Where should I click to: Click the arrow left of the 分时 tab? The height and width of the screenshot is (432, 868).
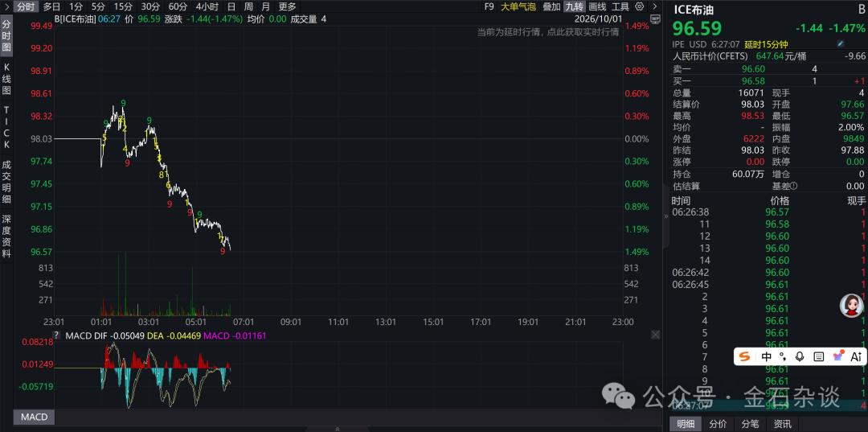(x=6, y=6)
